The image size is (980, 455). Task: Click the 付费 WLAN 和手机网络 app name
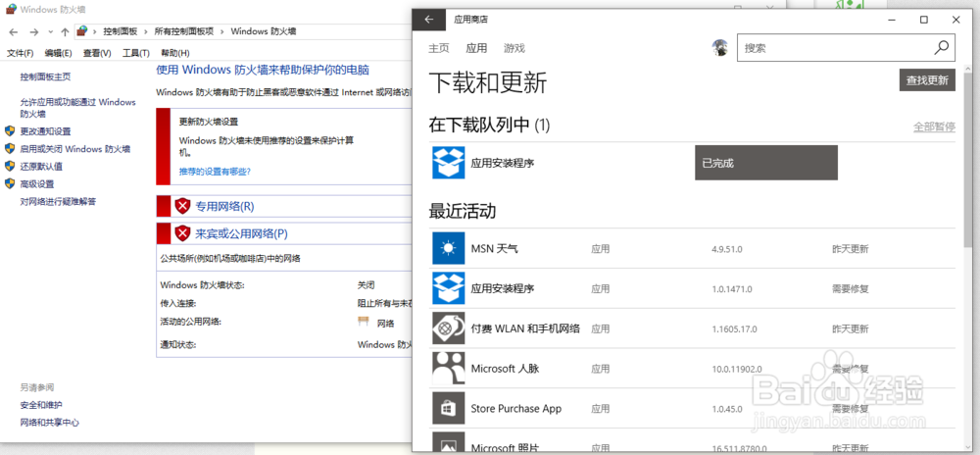(525, 329)
